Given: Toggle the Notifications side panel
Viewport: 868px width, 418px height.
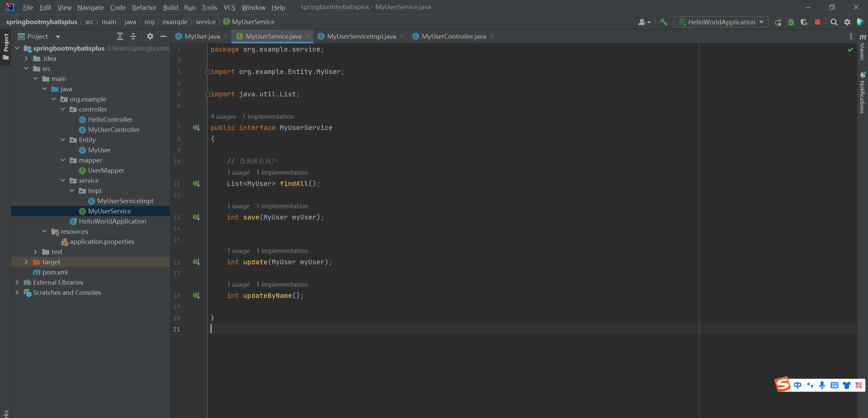Looking at the screenshot, I should point(862,92).
